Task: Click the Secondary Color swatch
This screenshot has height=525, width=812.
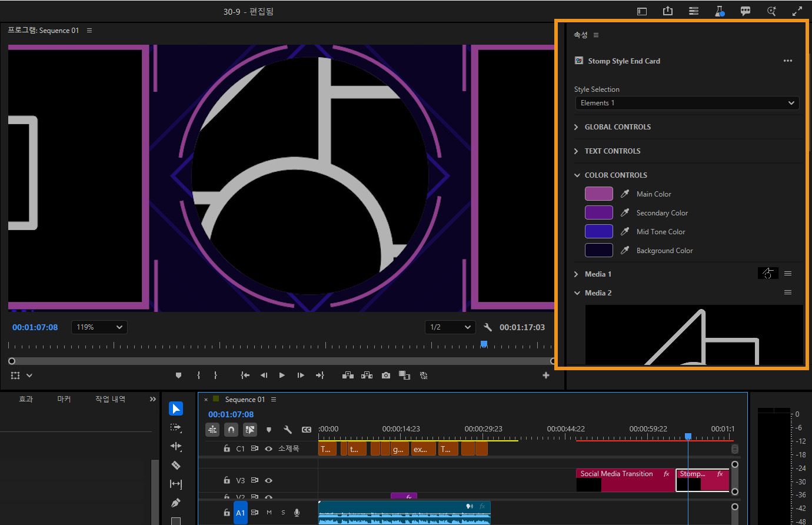Action: [x=598, y=212]
